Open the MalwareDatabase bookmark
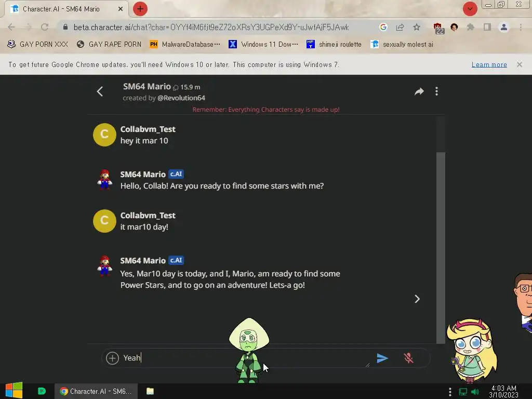This screenshot has height=399, width=532. pyautogui.click(x=185, y=44)
